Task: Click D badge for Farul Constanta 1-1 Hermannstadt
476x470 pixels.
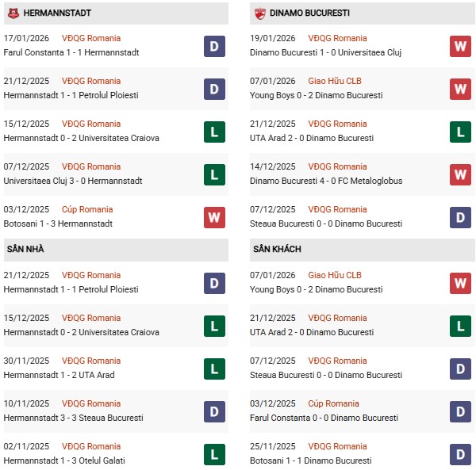Action: click(214, 46)
